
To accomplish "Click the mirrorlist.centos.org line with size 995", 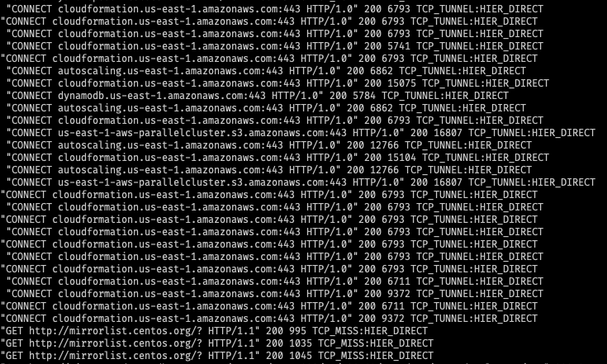I will point(214,331).
